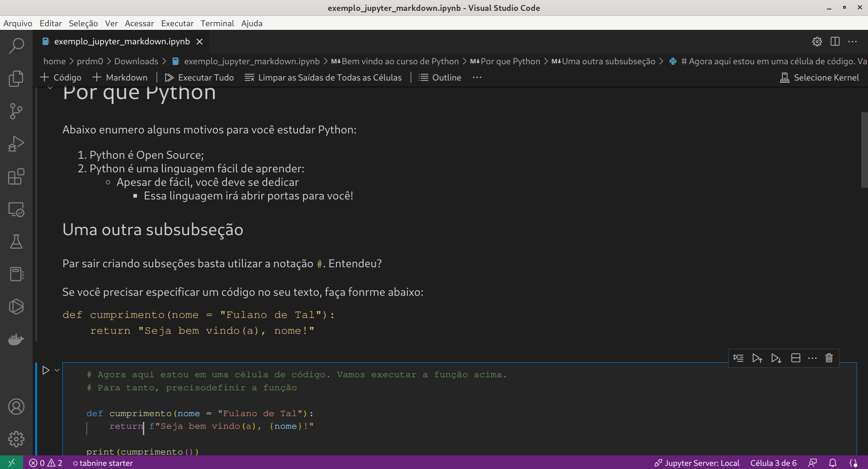Open the Executar menu
This screenshot has height=469, width=868.
(177, 24)
